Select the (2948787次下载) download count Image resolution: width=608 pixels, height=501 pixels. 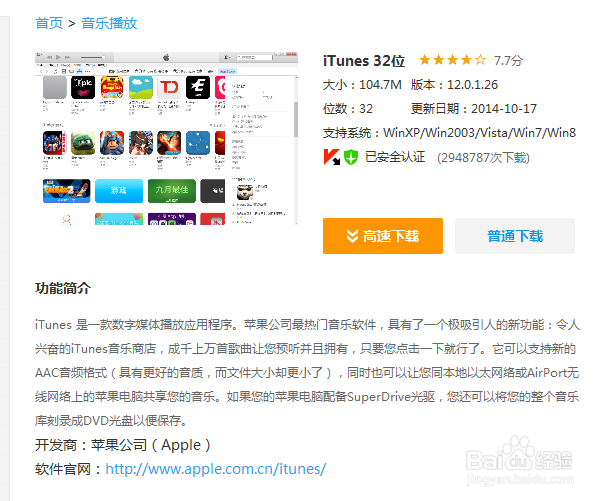click(x=483, y=158)
